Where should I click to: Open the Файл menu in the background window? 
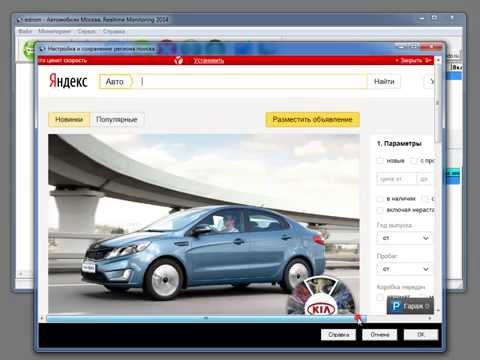[x=25, y=31]
